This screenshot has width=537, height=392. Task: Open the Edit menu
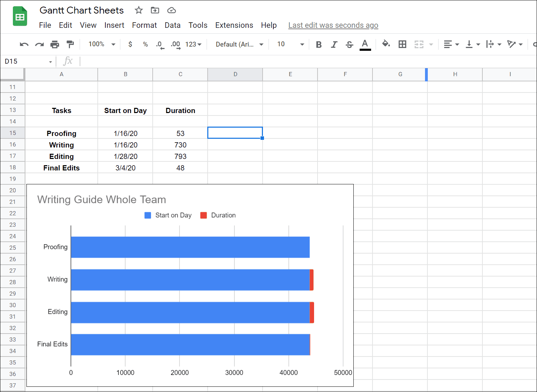coord(65,25)
